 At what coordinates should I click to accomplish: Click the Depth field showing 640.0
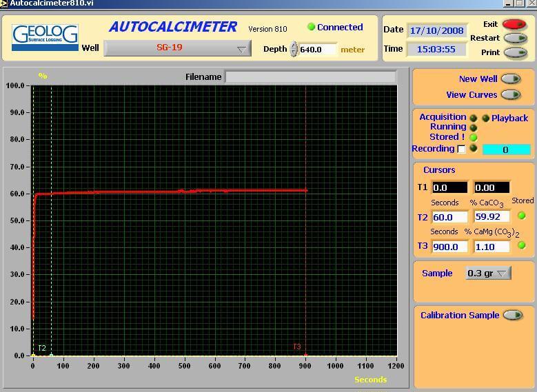point(317,50)
